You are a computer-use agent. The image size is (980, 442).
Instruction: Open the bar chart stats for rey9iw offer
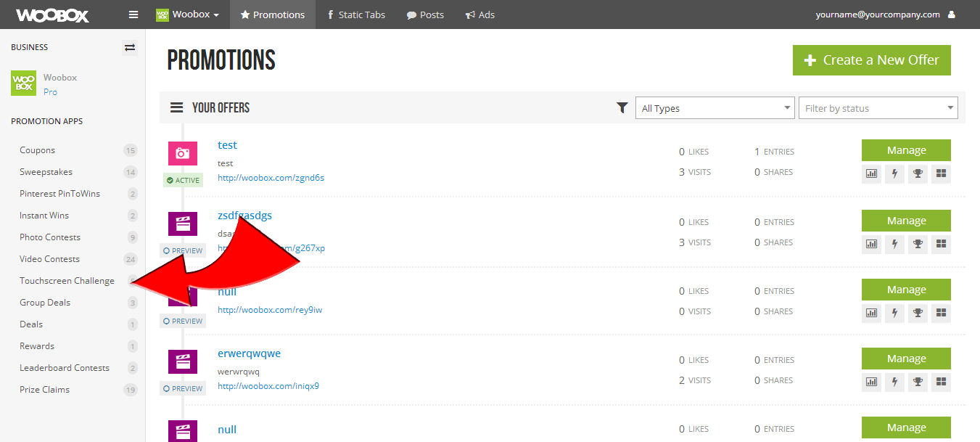point(871,314)
